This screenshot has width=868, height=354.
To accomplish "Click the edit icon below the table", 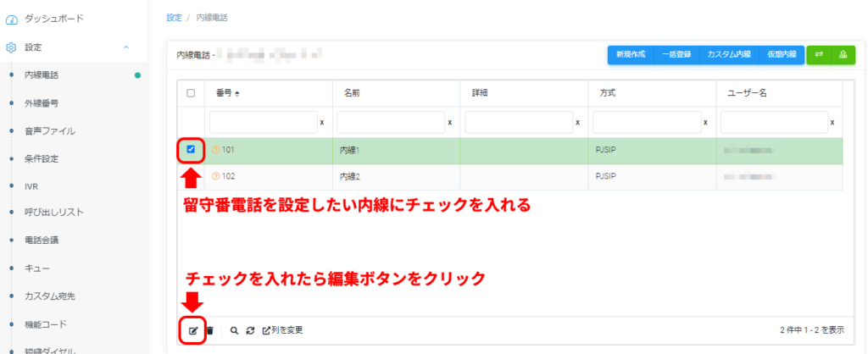I will click(192, 330).
